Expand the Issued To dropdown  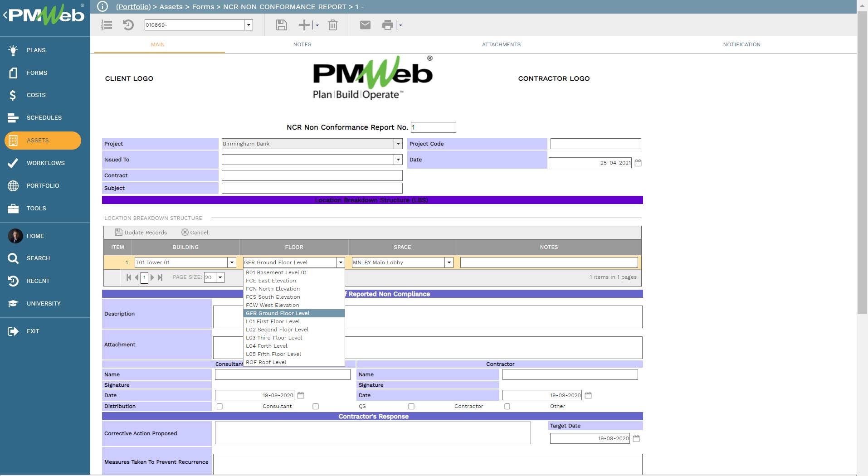click(x=398, y=160)
